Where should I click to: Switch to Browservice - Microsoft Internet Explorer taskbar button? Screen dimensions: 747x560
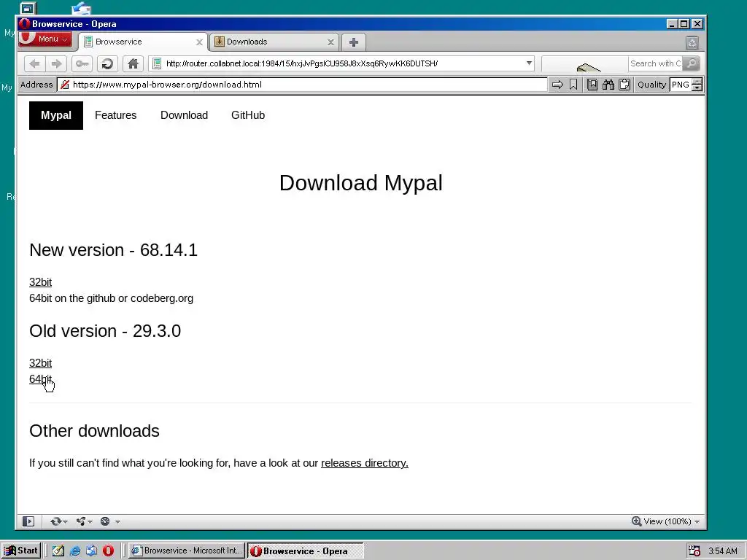point(187,551)
